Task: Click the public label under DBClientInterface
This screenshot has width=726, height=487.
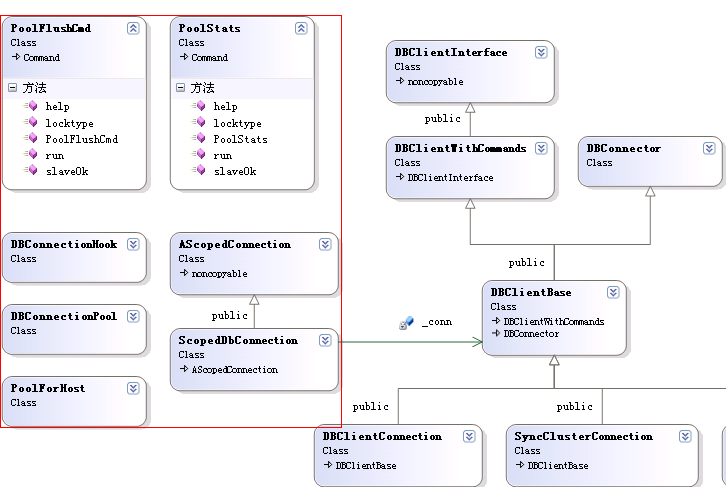Action: [x=443, y=119]
